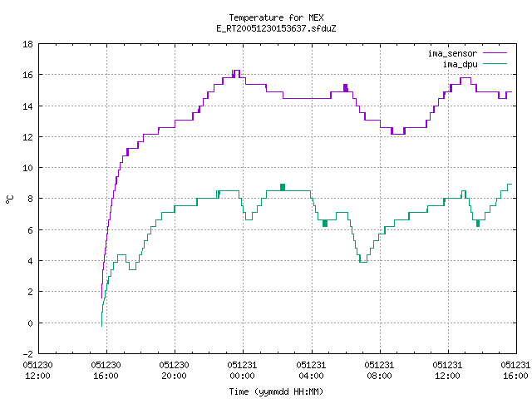Click the y-axis value 0
The width and height of the screenshot is (532, 399).
30,323
